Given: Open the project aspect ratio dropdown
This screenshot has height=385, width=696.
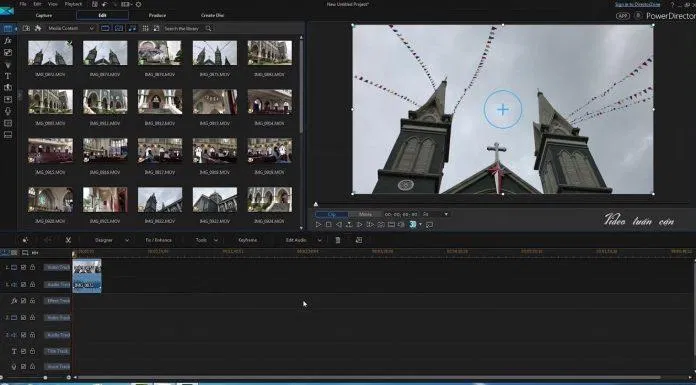Looking at the screenshot, I should 128,4.
